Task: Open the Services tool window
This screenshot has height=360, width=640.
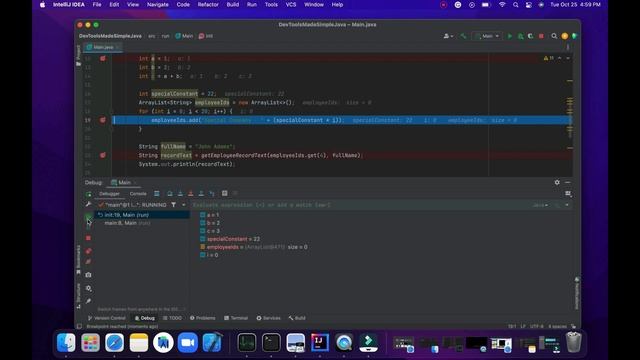Action: 268,318
